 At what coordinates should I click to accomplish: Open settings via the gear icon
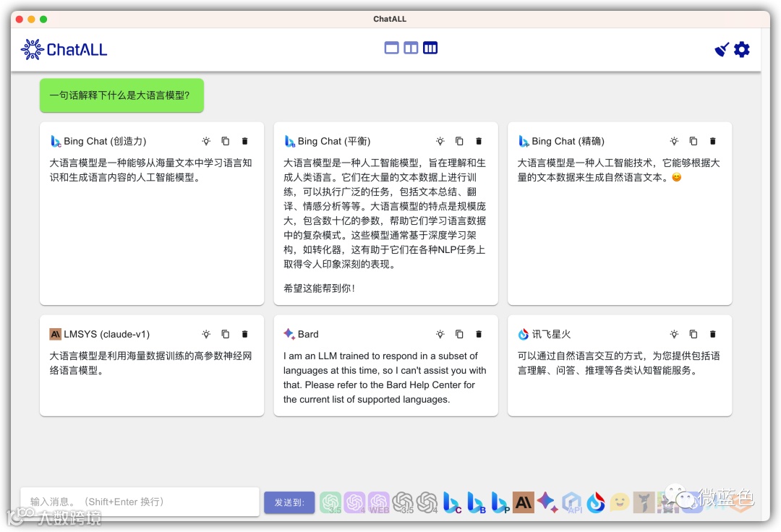pos(742,49)
